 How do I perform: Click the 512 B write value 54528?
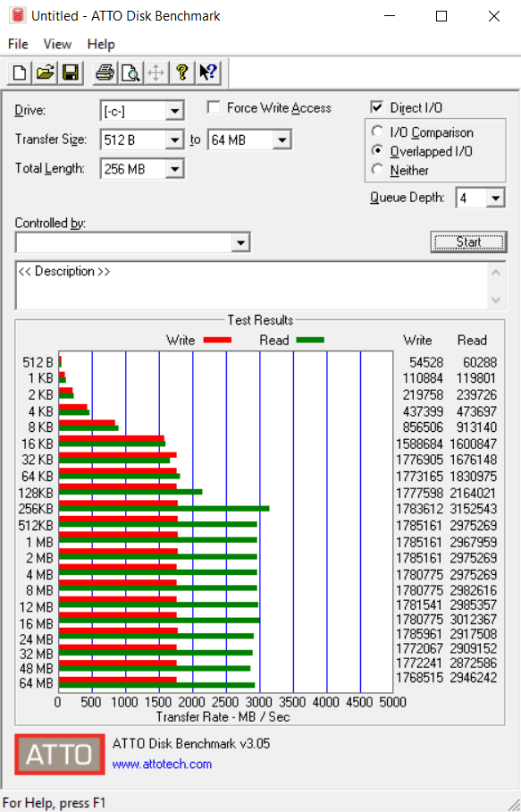pos(426,362)
